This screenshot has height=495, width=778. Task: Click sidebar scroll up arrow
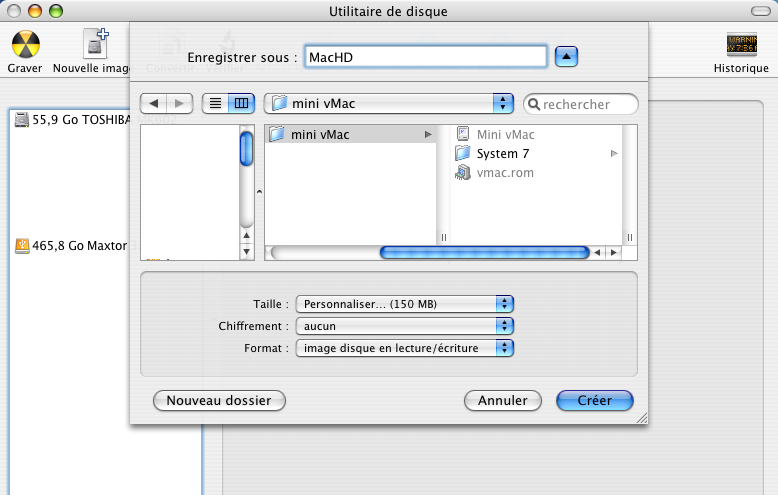click(x=246, y=236)
